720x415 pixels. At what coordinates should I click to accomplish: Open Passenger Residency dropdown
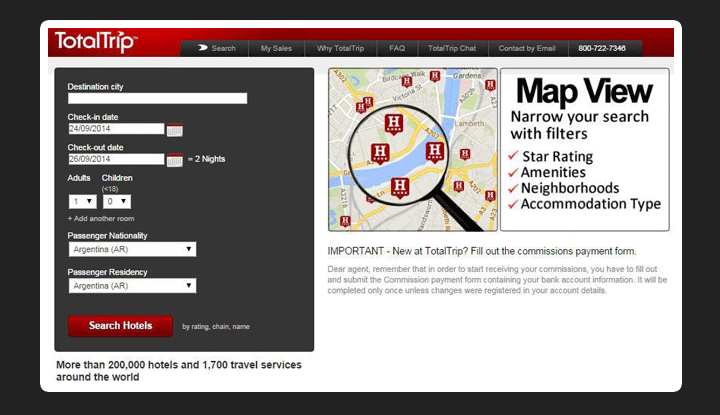pyautogui.click(x=132, y=286)
